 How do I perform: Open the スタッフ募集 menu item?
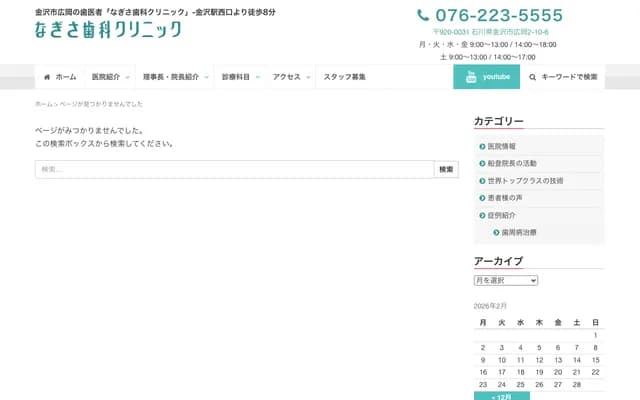point(345,77)
